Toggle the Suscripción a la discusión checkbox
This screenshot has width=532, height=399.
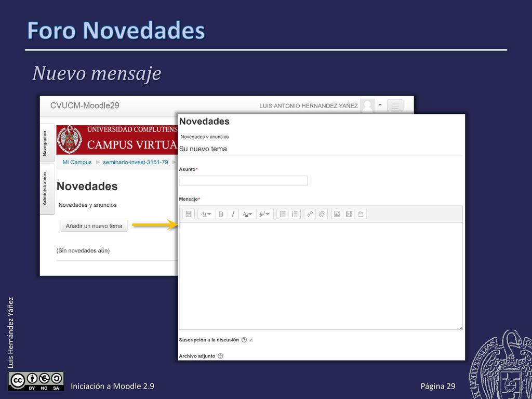(x=251, y=340)
